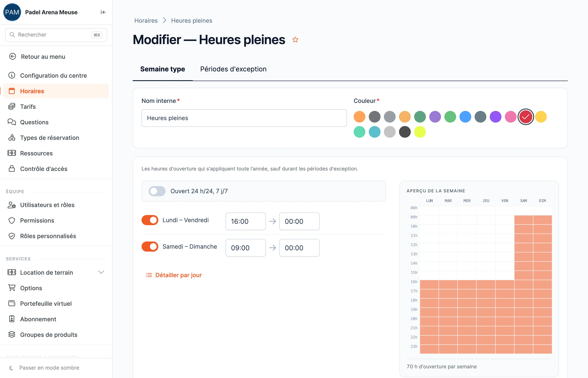Open the Horaires section

pyautogui.click(x=56, y=91)
